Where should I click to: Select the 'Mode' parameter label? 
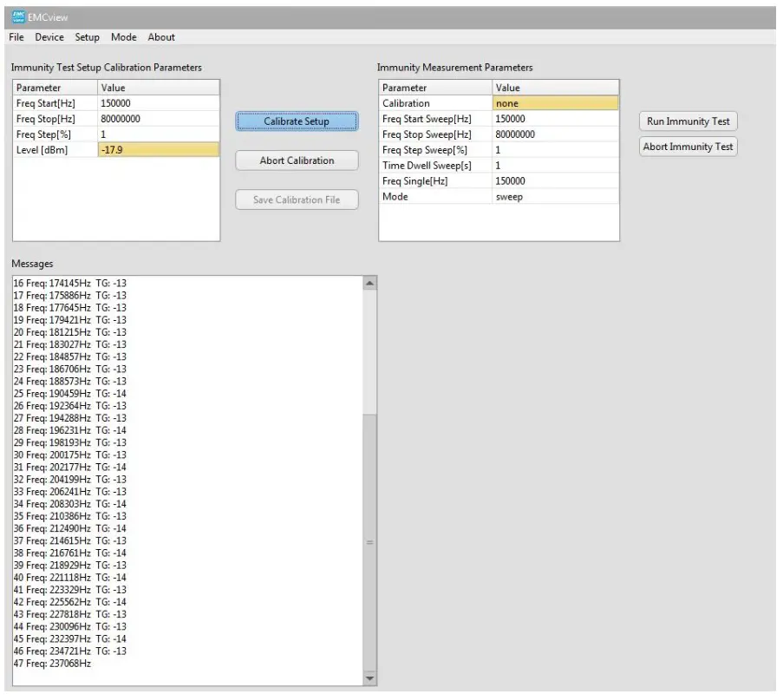[395, 196]
